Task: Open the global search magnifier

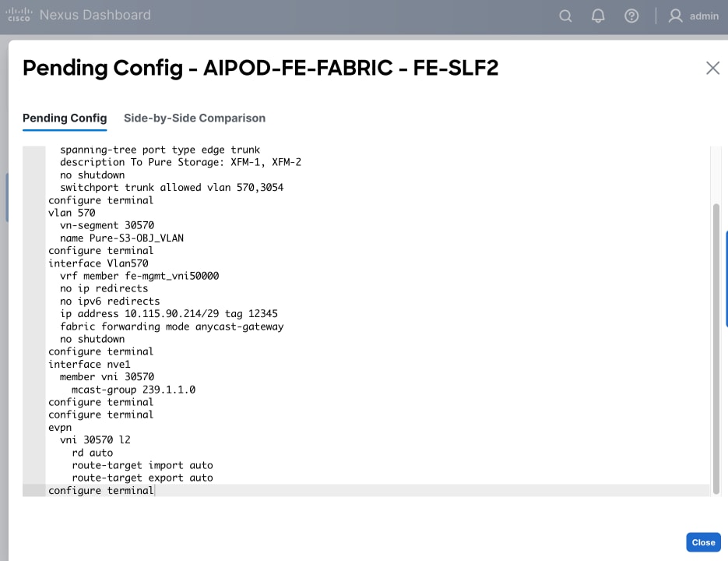Action: [x=565, y=16]
